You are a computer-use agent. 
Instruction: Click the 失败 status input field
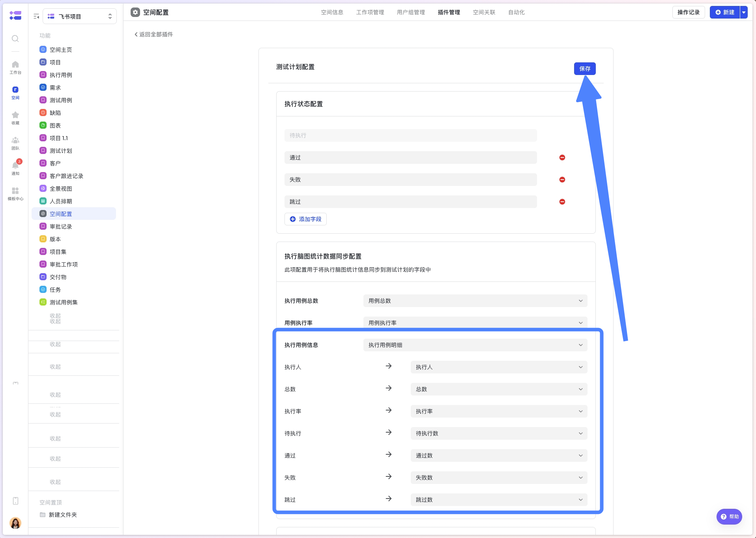pyautogui.click(x=410, y=180)
